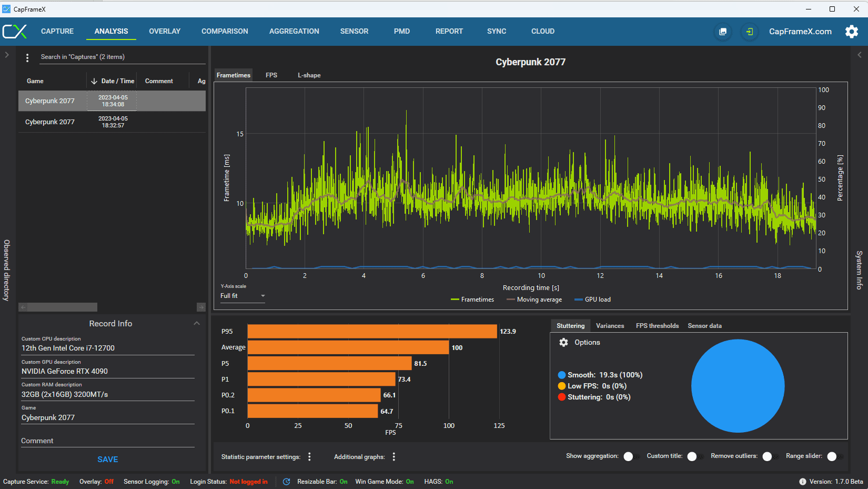Open the Y-Axis scale Full fit dropdown
Screen dimensions: 868x489
[x=243, y=296]
